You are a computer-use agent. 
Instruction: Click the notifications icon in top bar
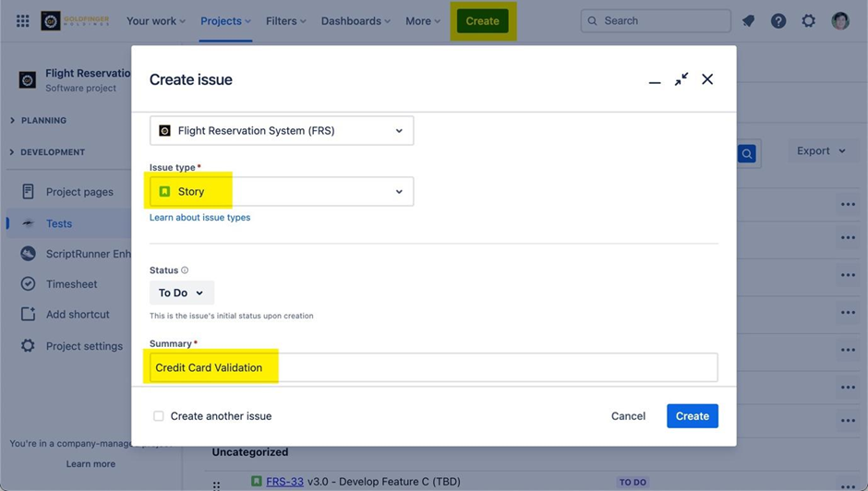[x=748, y=21]
